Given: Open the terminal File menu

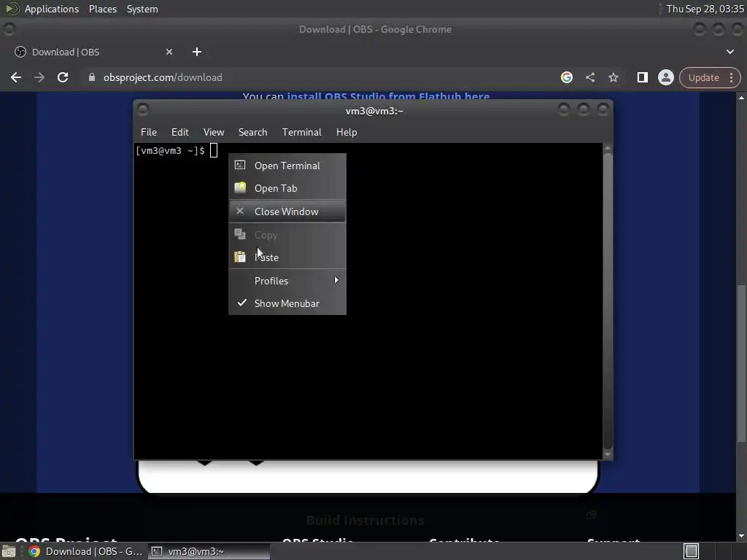Looking at the screenshot, I should point(149,133).
